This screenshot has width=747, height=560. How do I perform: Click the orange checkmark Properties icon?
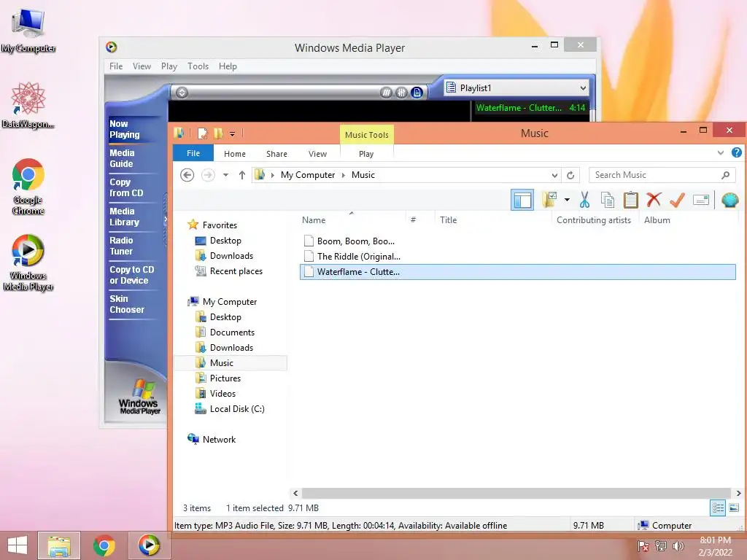[x=677, y=200]
